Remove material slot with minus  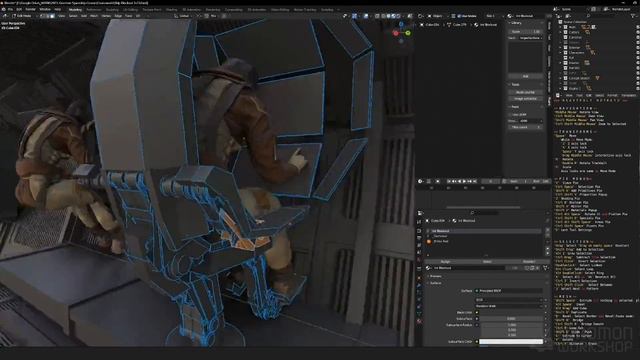click(548, 235)
